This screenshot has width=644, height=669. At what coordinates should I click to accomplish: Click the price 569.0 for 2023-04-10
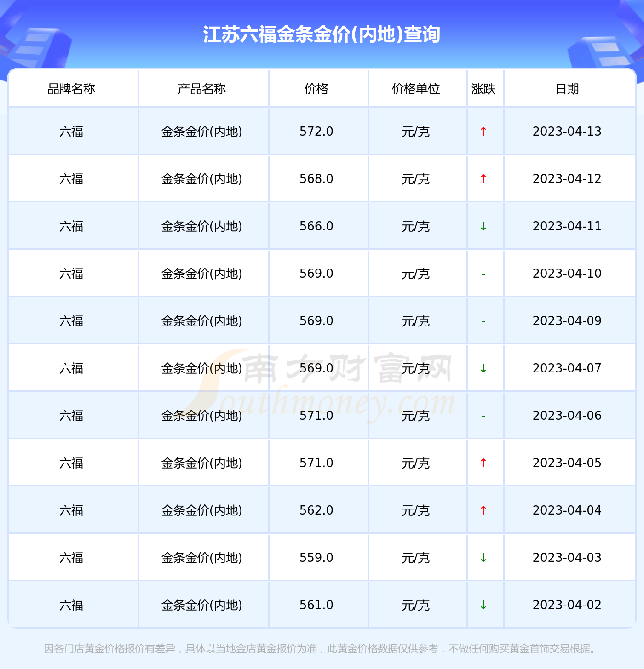pos(316,274)
